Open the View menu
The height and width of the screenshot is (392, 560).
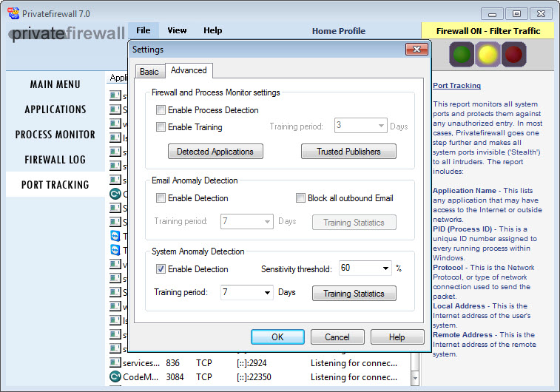pos(177,30)
